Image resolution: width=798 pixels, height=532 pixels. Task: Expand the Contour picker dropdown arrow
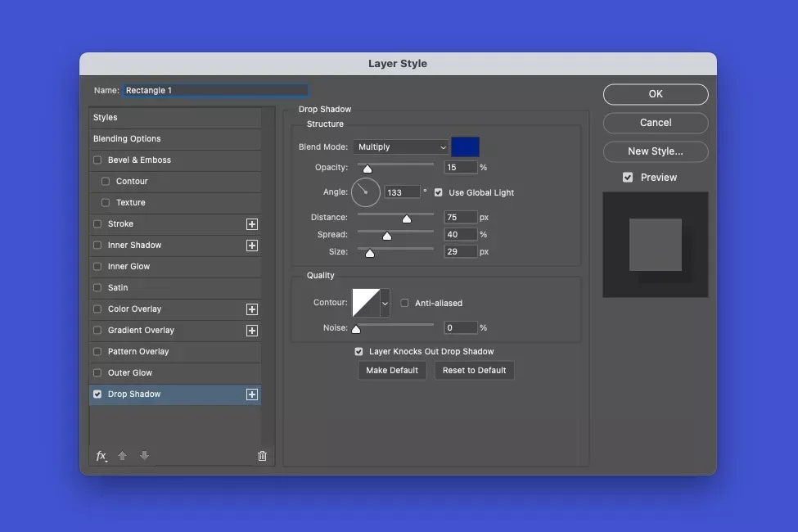click(385, 303)
